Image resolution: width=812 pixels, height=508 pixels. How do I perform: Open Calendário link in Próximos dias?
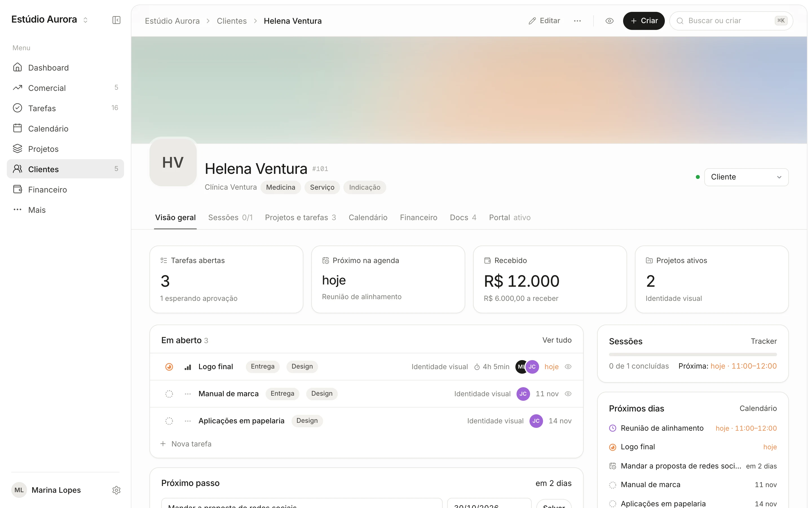(x=758, y=409)
